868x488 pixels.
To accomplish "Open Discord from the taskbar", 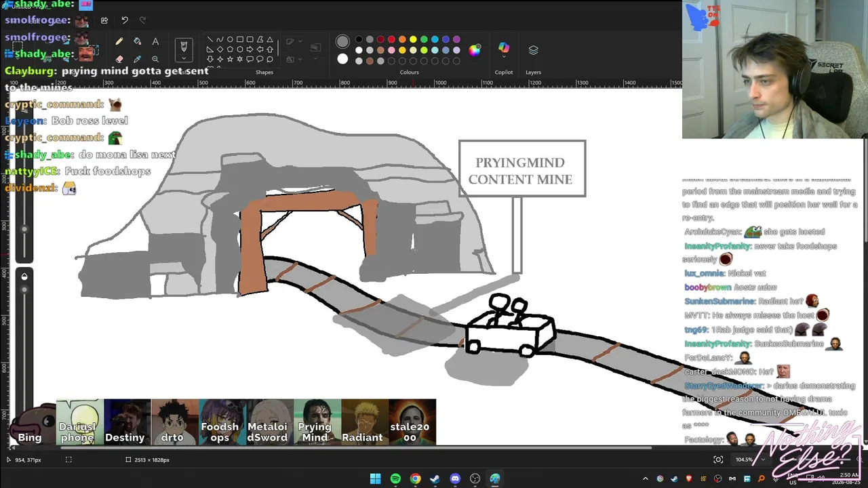I will (455, 479).
